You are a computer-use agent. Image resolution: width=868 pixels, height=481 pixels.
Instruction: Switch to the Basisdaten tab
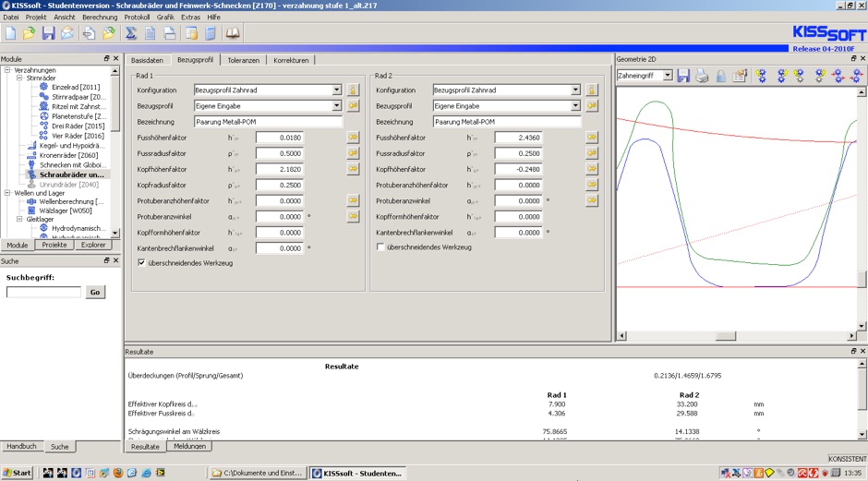point(147,60)
